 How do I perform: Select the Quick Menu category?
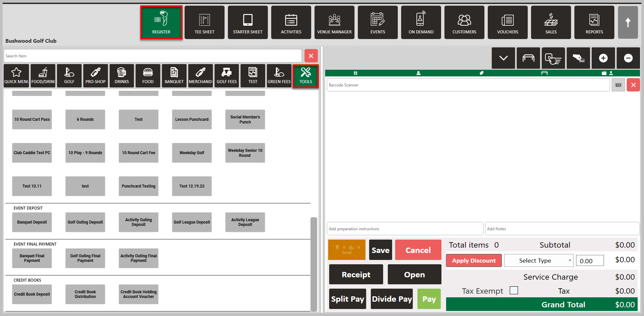pos(16,76)
